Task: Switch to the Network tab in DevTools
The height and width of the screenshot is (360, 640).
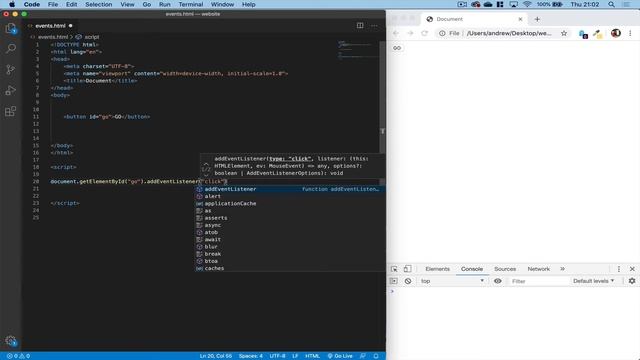Action: pos(538,269)
